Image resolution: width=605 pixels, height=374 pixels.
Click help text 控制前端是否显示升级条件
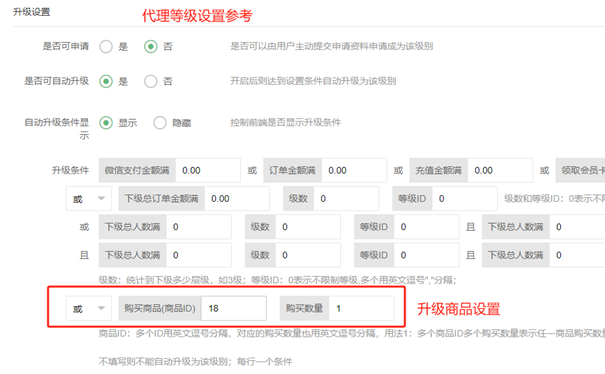[x=286, y=123]
